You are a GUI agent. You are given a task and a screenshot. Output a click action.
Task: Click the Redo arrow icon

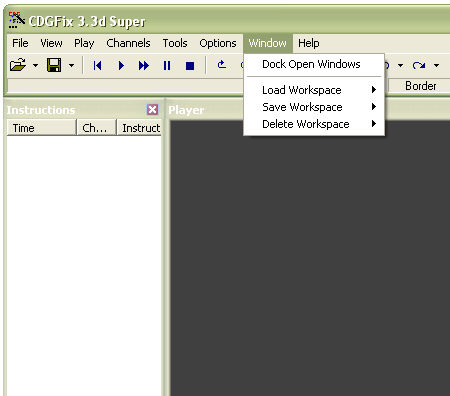click(x=419, y=65)
